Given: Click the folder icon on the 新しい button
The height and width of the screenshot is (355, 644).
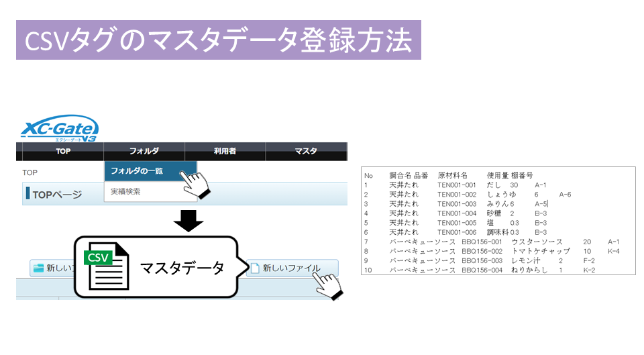Looking at the screenshot, I should (x=38, y=268).
